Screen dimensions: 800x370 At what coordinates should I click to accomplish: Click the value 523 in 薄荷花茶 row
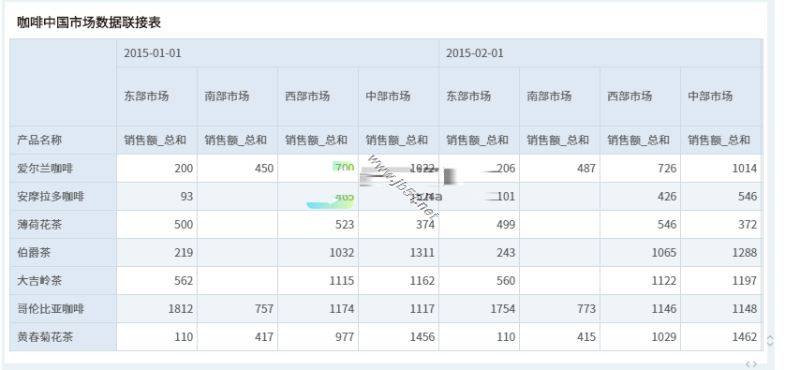(345, 225)
